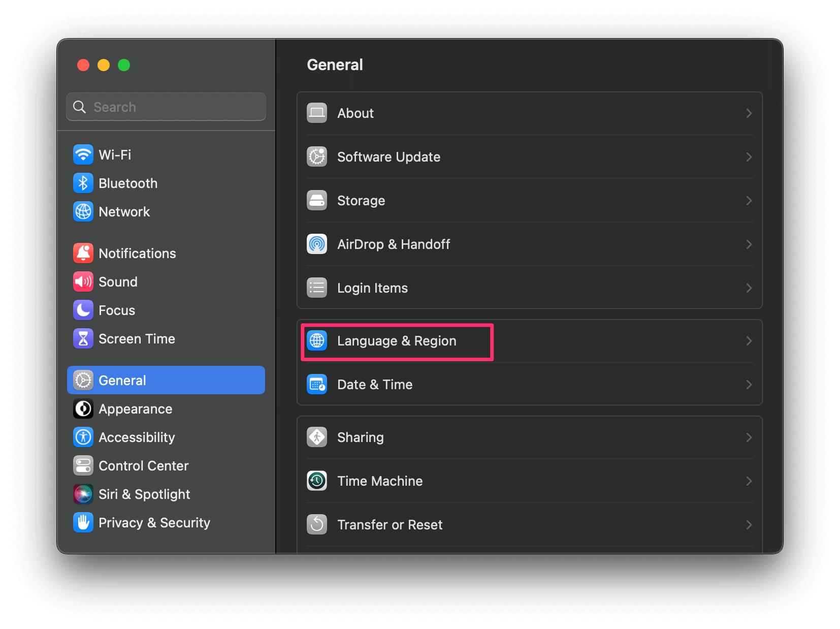Click the green full-screen window button
840x629 pixels.
click(124, 65)
